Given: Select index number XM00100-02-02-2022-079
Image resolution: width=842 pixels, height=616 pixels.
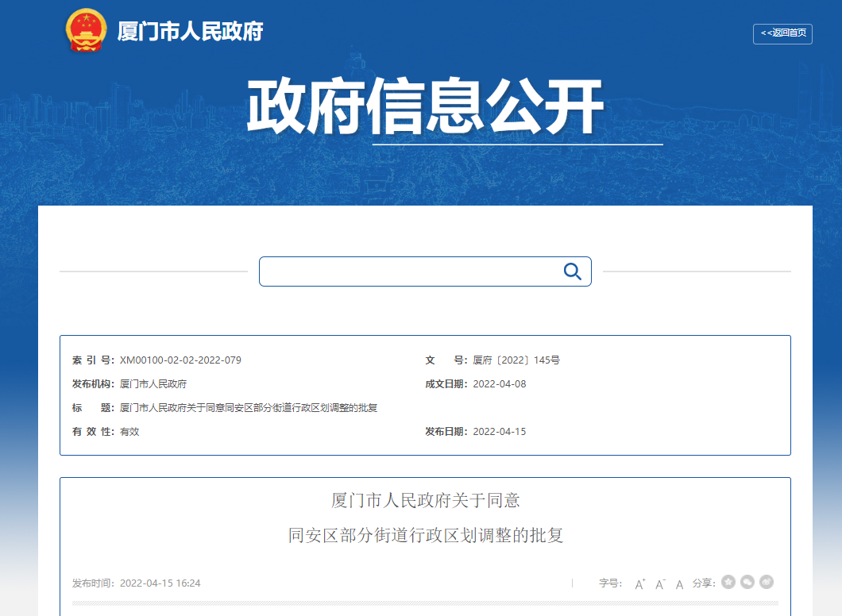Looking at the screenshot, I should point(180,360).
